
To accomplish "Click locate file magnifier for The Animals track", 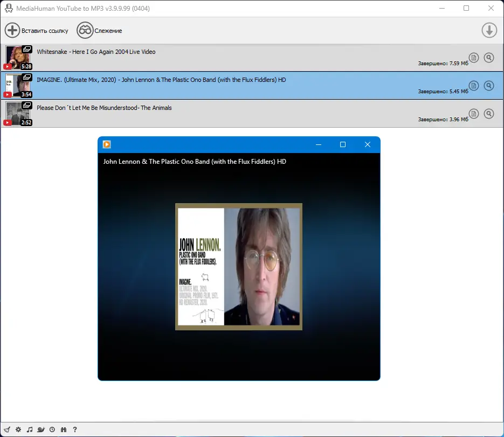I will pyautogui.click(x=489, y=114).
